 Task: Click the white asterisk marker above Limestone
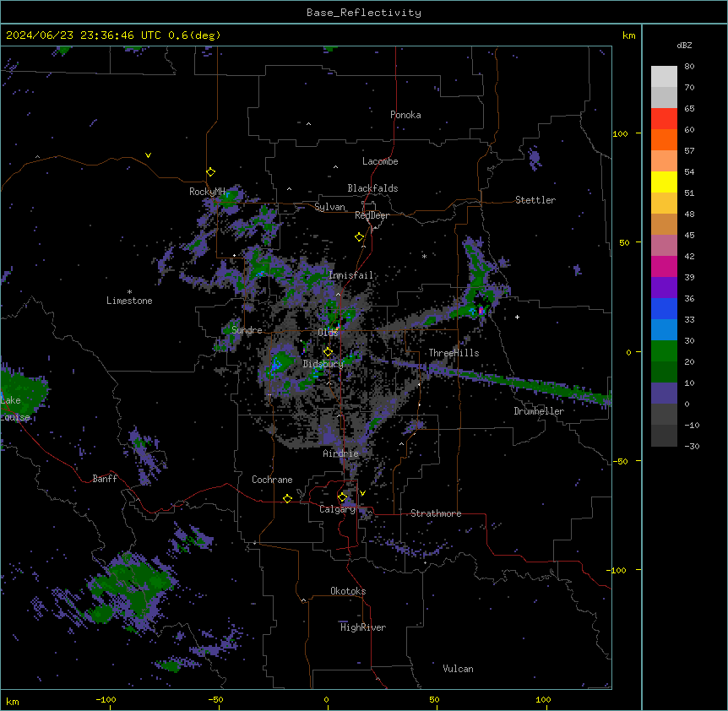tap(129, 292)
